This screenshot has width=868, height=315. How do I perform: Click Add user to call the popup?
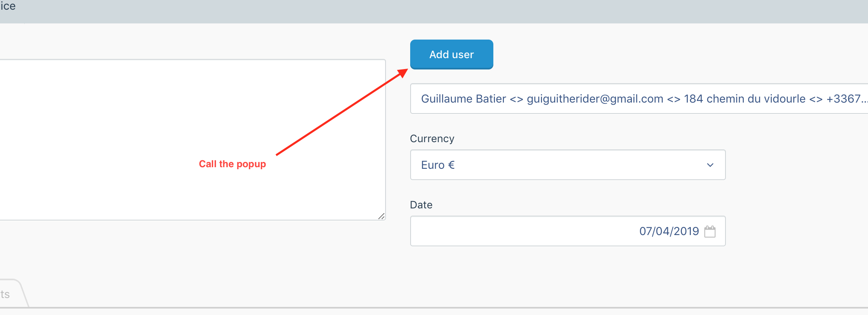(x=451, y=54)
